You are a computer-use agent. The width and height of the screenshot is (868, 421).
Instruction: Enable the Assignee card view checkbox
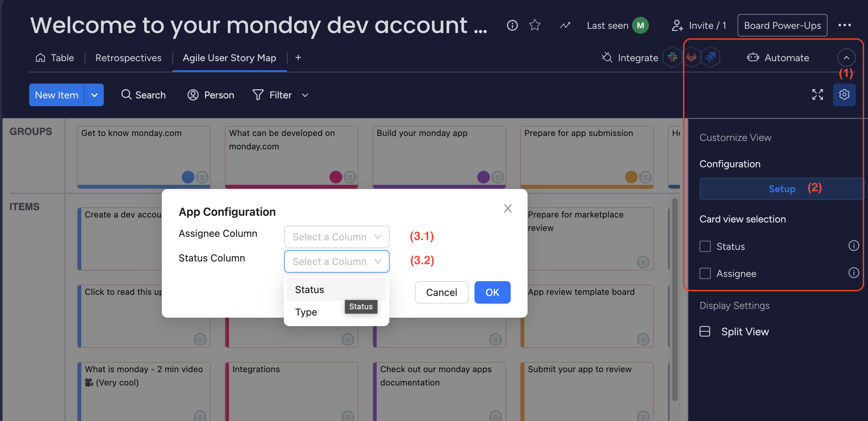pos(705,273)
